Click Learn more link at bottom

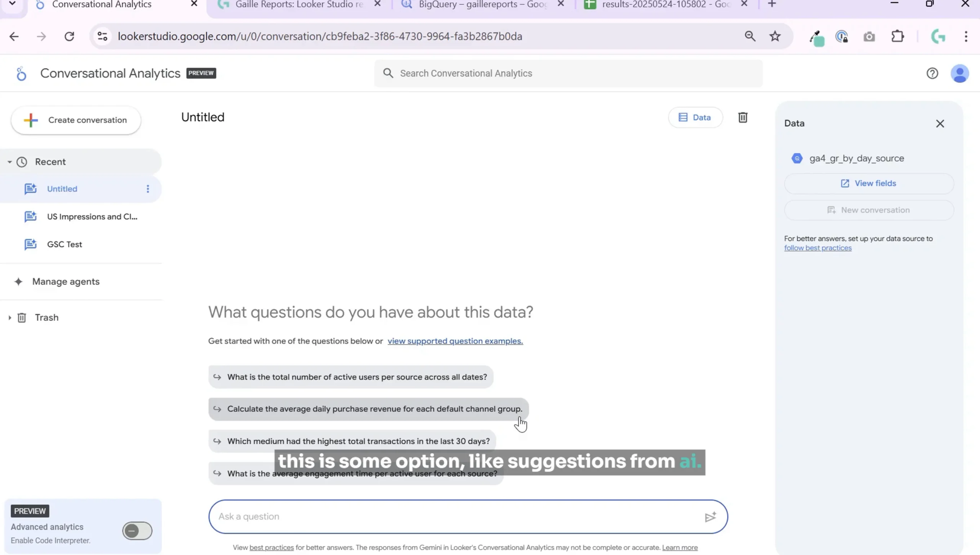(680, 548)
